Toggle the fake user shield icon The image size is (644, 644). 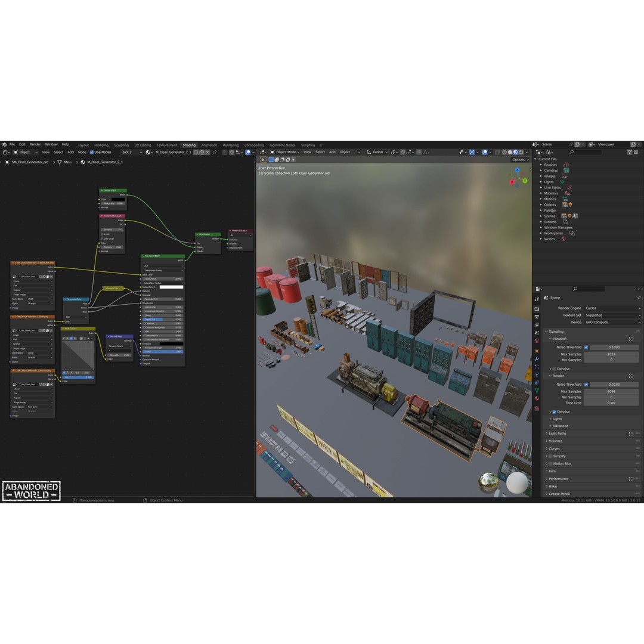coord(196,152)
